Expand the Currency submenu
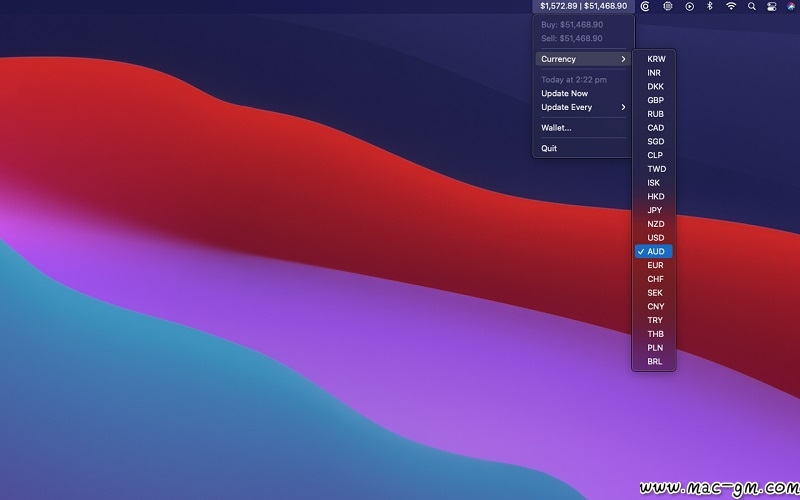 584,59
